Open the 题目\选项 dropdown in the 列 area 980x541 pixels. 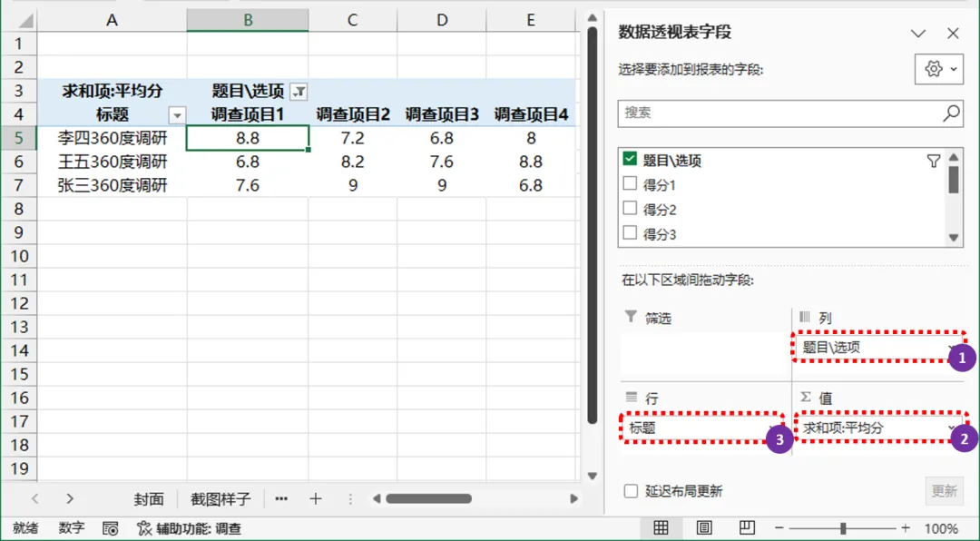point(951,348)
